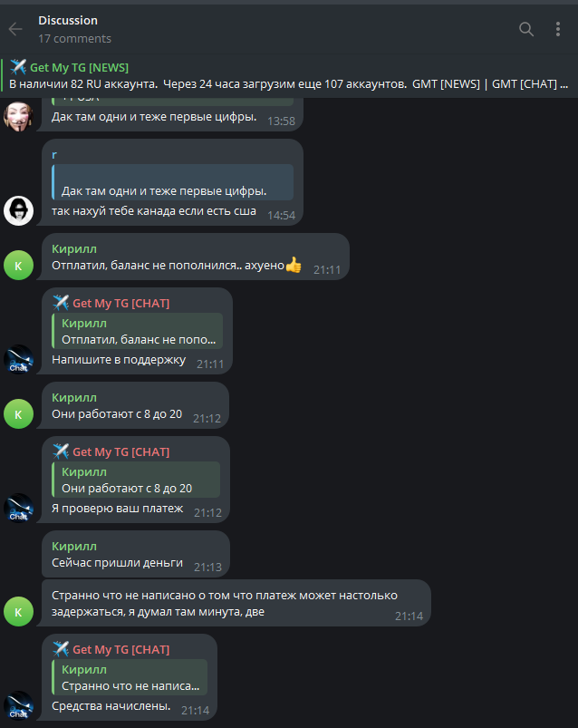The image size is (578, 728).
Task: Open the three-dot options menu
Action: coord(558,29)
